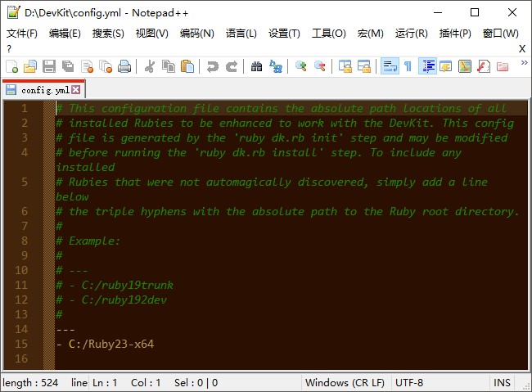Open the 编码(N) menu
Viewport: 532px width, 392px height.
(x=196, y=34)
